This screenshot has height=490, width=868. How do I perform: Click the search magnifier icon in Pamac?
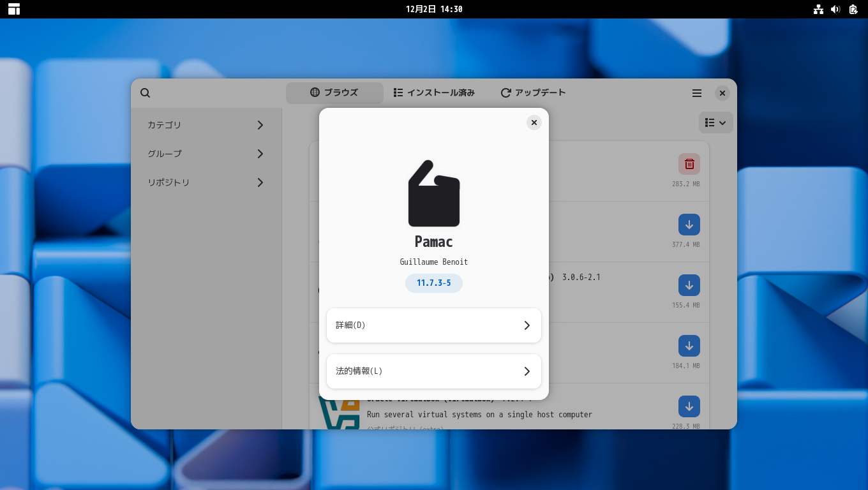pyautogui.click(x=146, y=93)
